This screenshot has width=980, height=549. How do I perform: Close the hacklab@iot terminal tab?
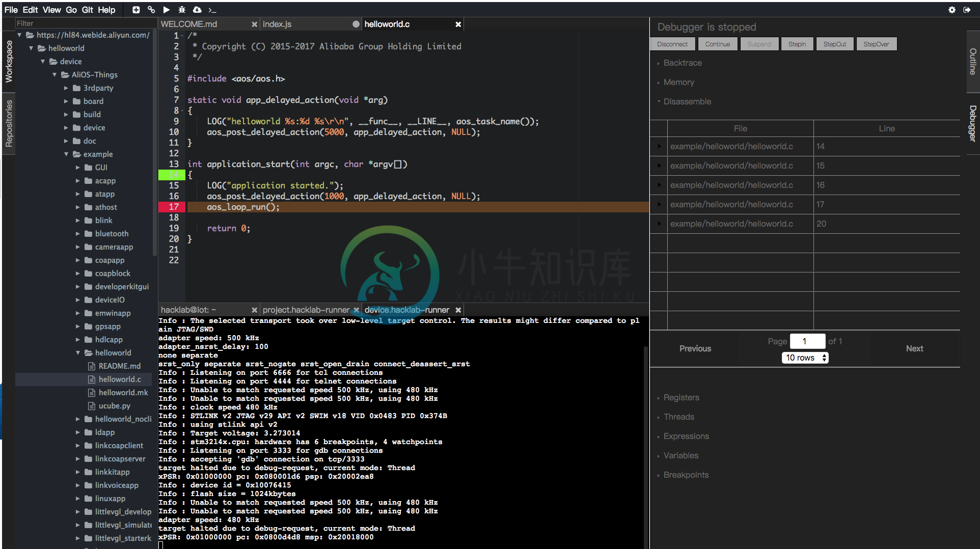(x=254, y=310)
